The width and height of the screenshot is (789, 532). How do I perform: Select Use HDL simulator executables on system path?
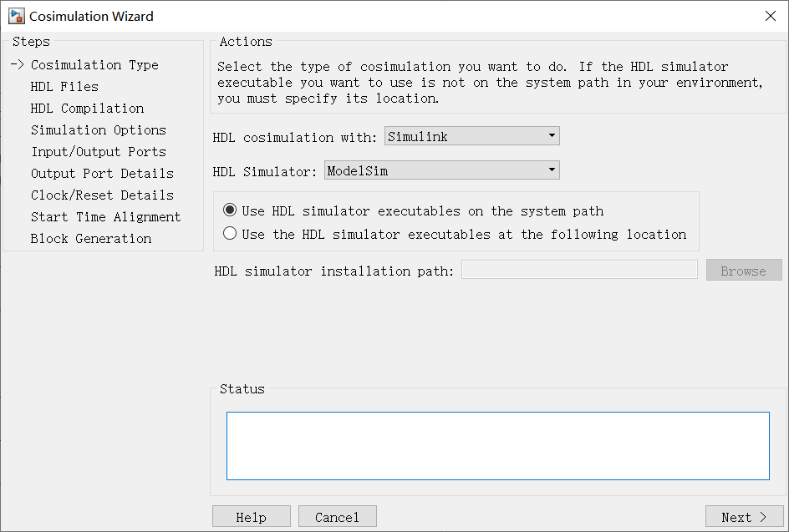(x=230, y=210)
